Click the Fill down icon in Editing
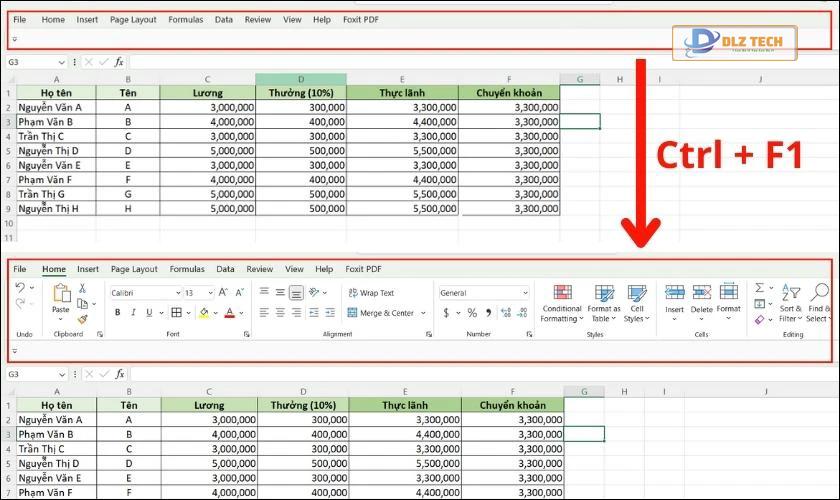This screenshot has width=840, height=500. pyautogui.click(x=760, y=304)
